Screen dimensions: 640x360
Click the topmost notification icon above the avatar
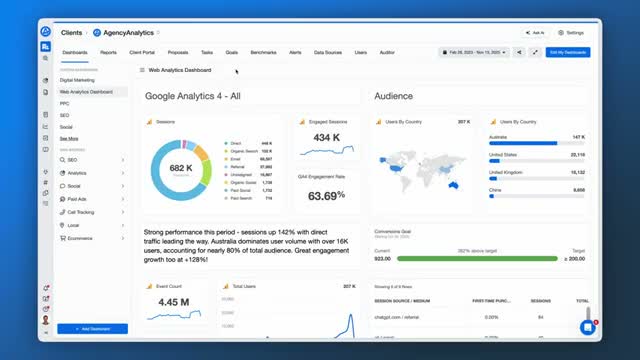[x=46, y=288]
